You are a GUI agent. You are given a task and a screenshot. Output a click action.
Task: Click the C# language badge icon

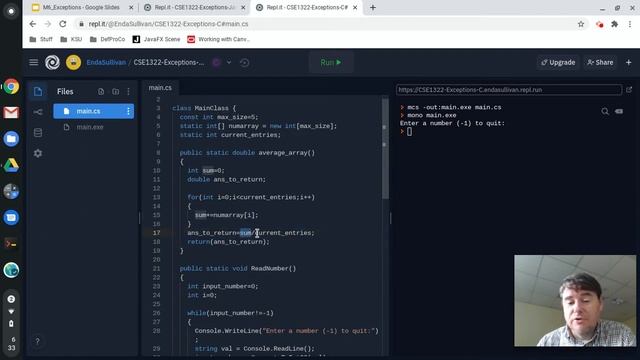pos(217,62)
